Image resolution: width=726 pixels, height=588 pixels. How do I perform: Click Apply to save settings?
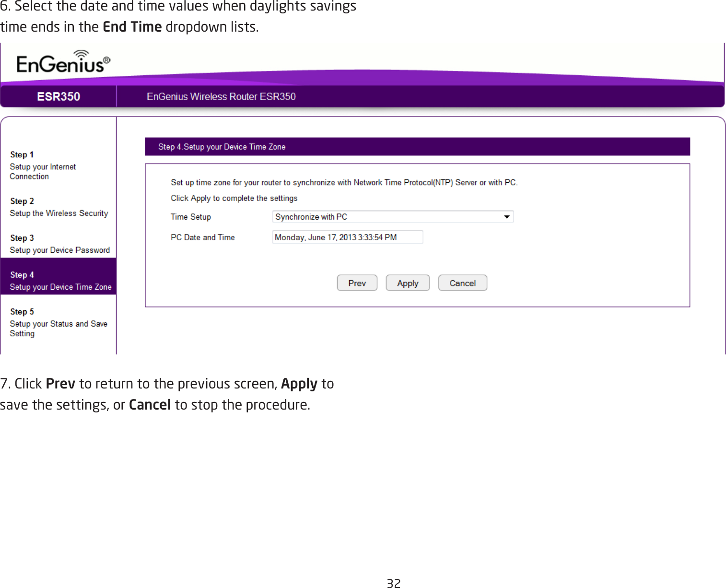pos(408,283)
